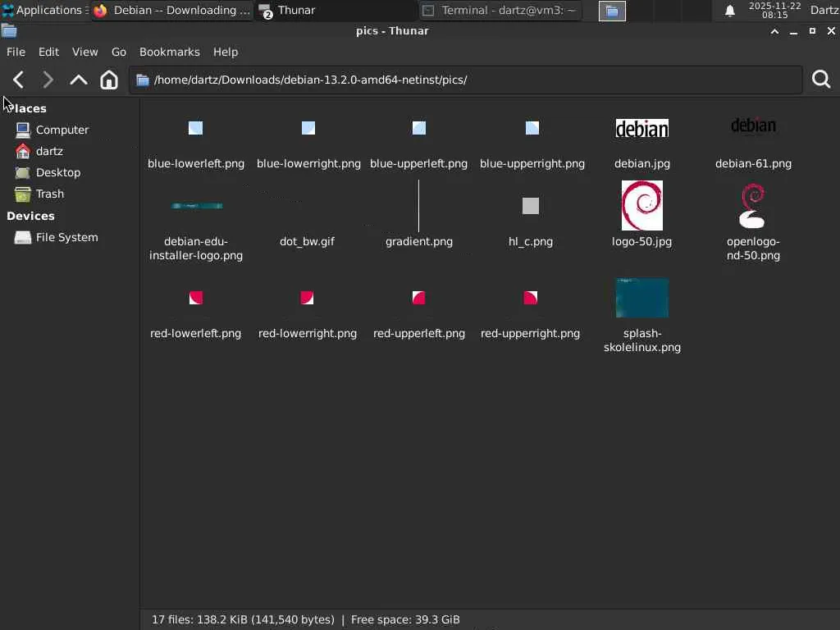This screenshot has width=840, height=630.
Task: Select the hl_c.png thumbnail
Action: tap(531, 206)
